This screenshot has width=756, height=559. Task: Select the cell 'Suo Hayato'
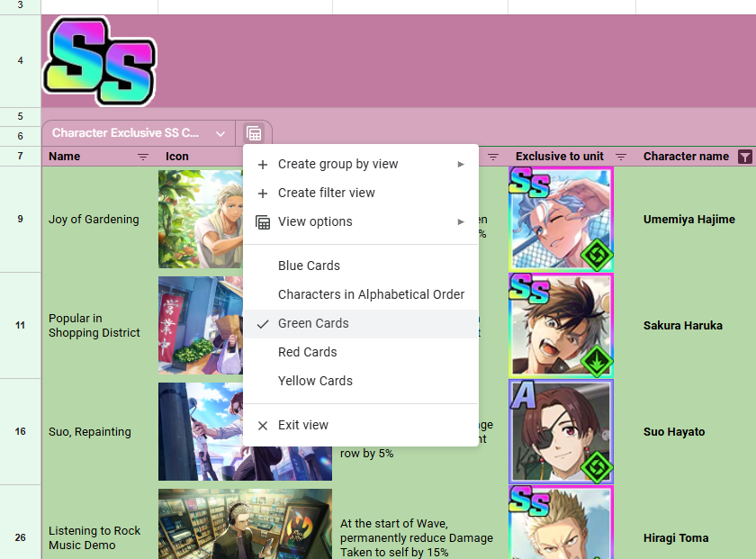click(x=696, y=432)
